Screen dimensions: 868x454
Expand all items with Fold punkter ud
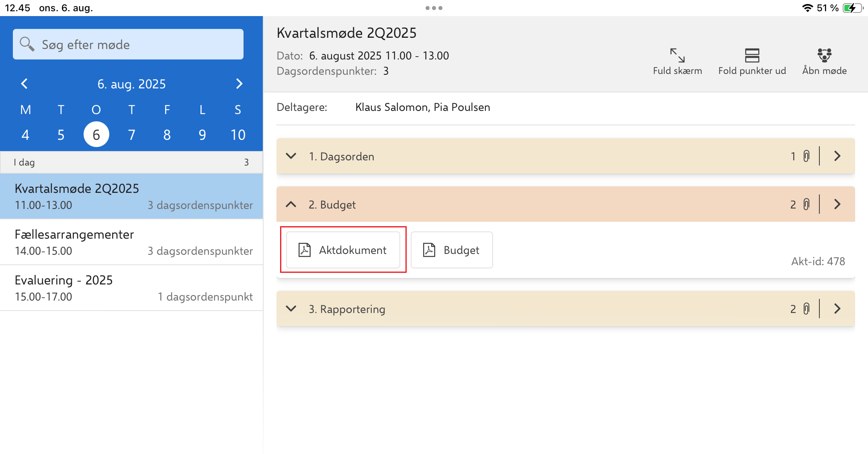(x=752, y=55)
